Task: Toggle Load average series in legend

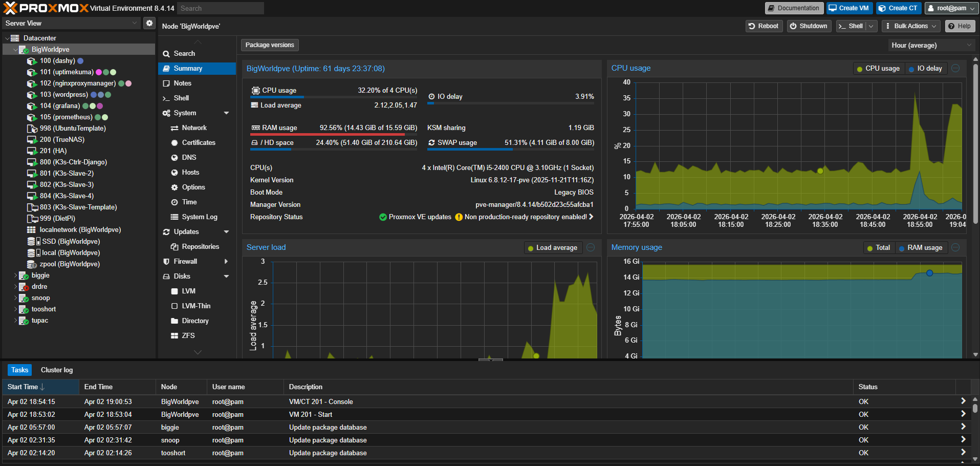Action: click(553, 248)
